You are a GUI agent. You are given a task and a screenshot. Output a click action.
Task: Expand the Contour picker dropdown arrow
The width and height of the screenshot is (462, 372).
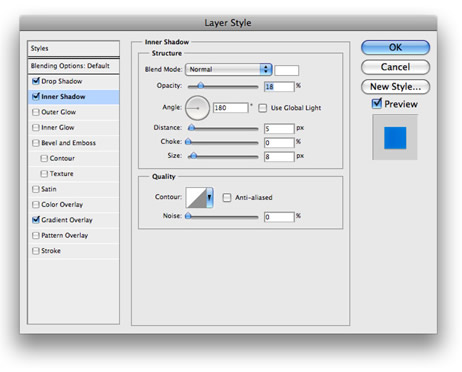[210, 197]
